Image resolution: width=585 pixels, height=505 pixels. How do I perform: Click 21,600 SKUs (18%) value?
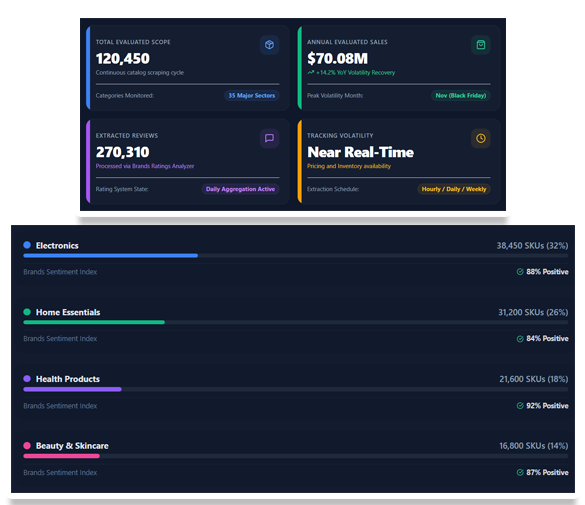[x=534, y=379]
